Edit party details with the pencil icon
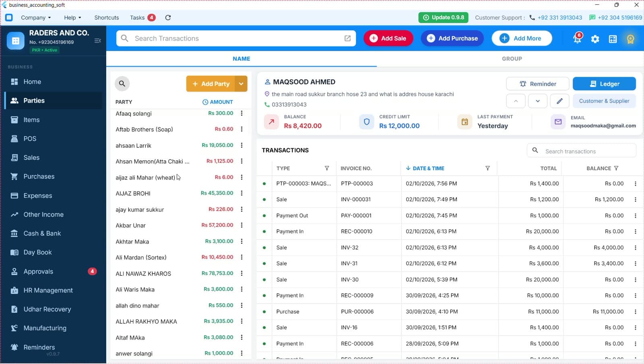 point(559,101)
